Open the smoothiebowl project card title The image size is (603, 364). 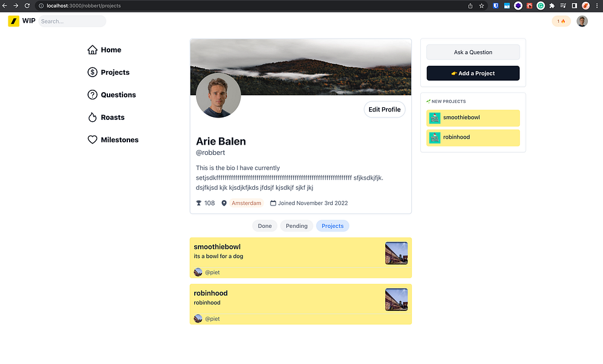tap(217, 246)
